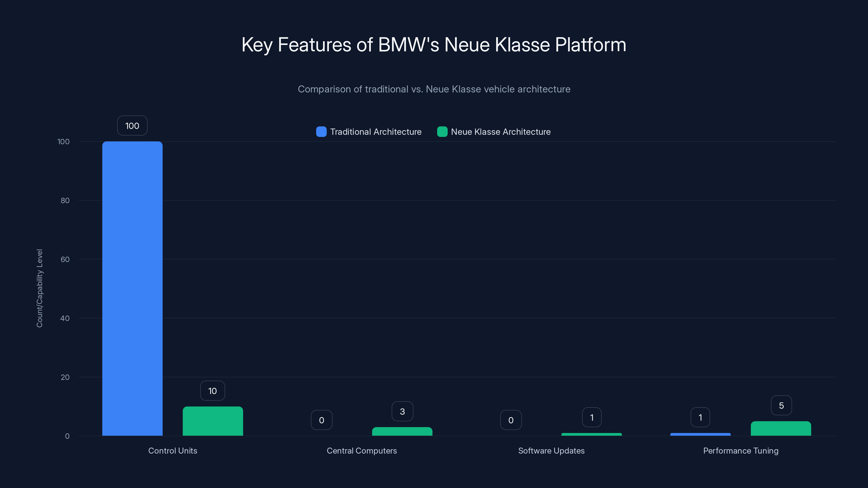Click the 0 label above Central Computers
This screenshot has height=488, width=868.
pyautogui.click(x=321, y=420)
